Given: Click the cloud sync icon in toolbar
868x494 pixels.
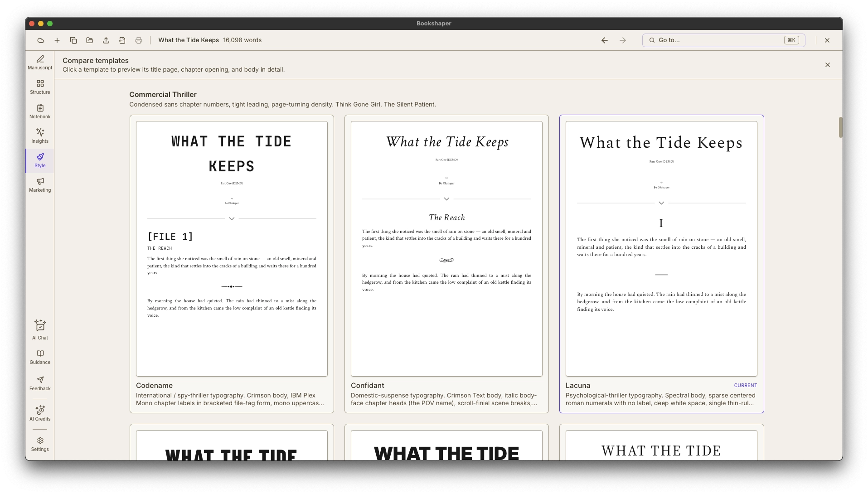Looking at the screenshot, I should click(x=41, y=40).
